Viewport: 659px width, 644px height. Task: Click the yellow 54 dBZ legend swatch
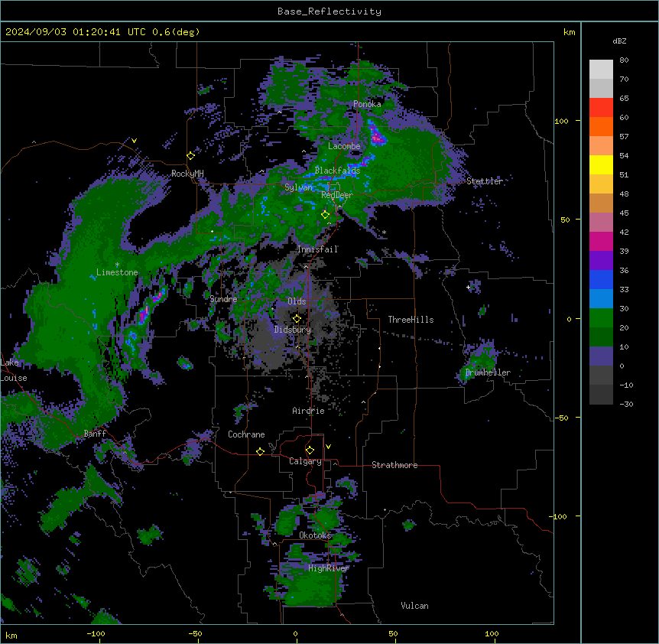tap(601, 164)
